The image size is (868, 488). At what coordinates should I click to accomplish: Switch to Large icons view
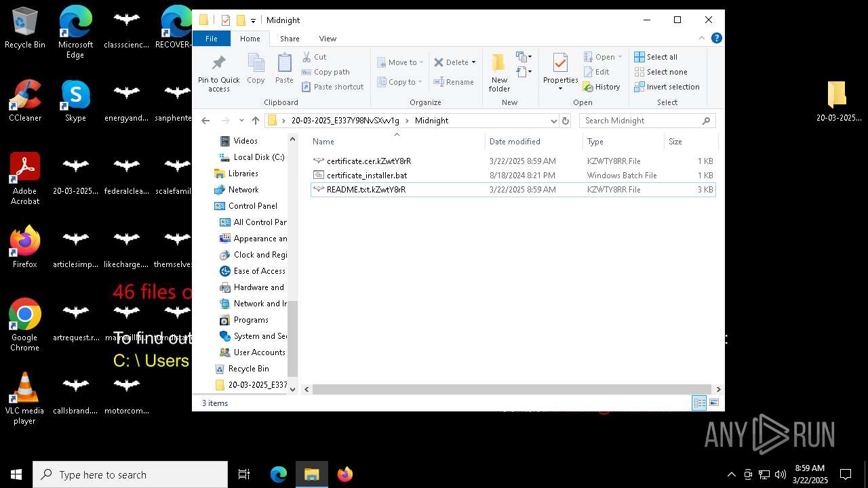coord(713,403)
